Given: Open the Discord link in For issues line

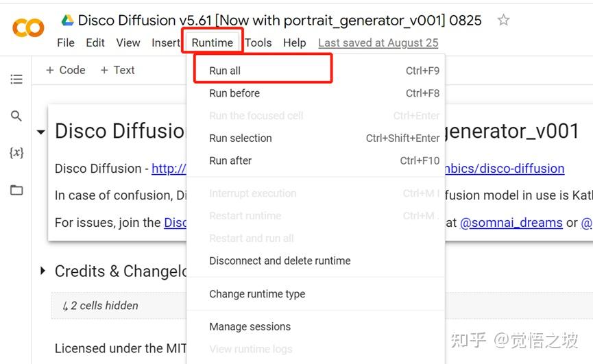Looking at the screenshot, I should tap(175, 222).
